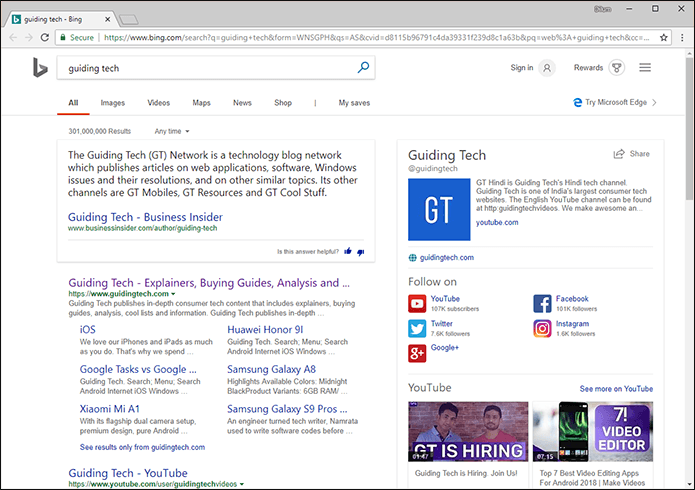Open a new browser tab
The width and height of the screenshot is (695, 490).
pyautogui.click(x=129, y=20)
